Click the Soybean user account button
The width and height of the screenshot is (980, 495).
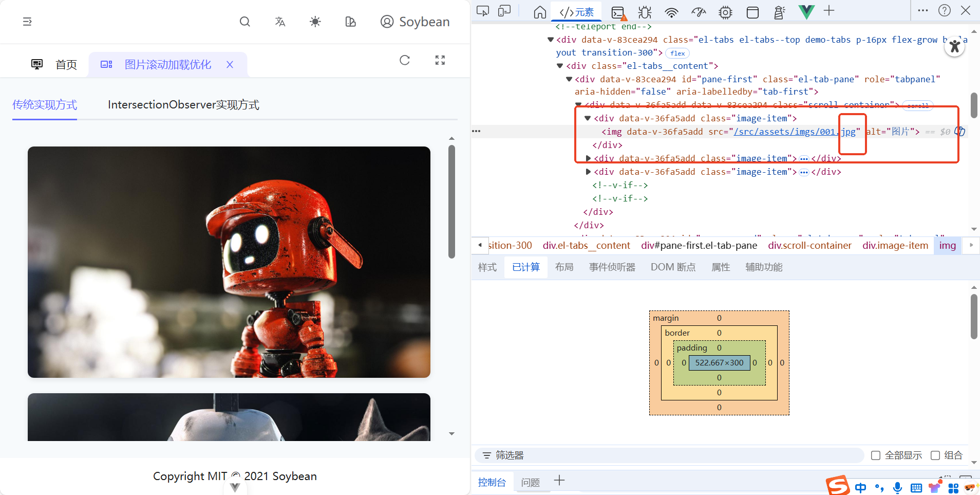click(x=415, y=22)
